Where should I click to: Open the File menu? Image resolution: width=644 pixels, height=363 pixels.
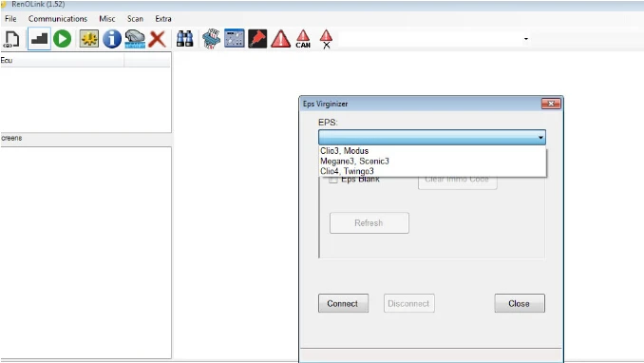click(10, 19)
